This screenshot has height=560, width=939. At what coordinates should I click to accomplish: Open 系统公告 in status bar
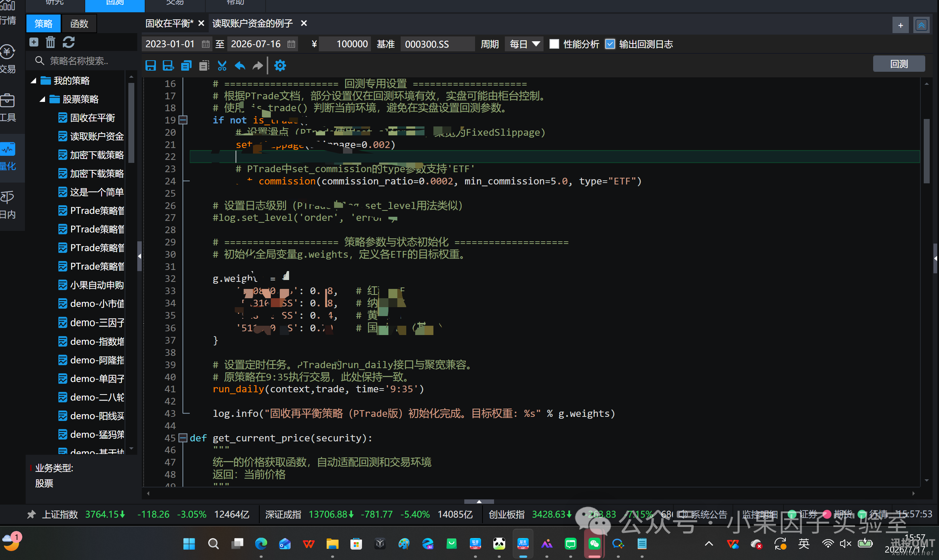pyautogui.click(x=704, y=514)
